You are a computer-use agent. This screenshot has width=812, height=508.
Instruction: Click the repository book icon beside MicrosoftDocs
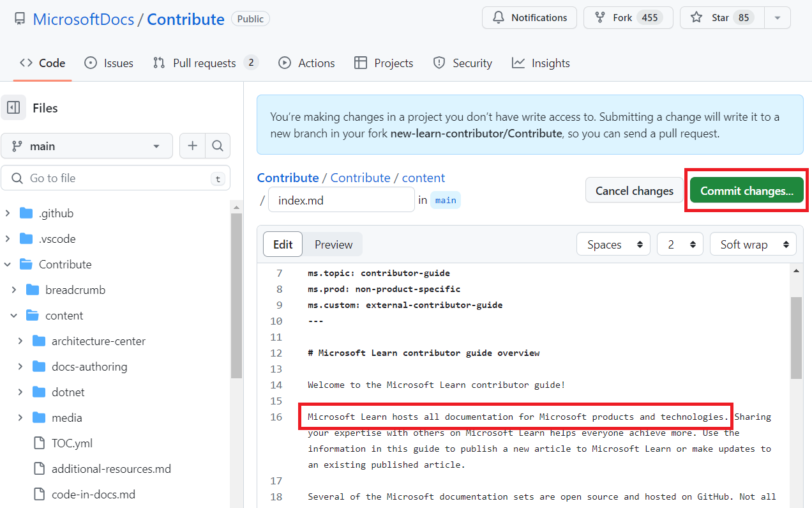(19, 18)
